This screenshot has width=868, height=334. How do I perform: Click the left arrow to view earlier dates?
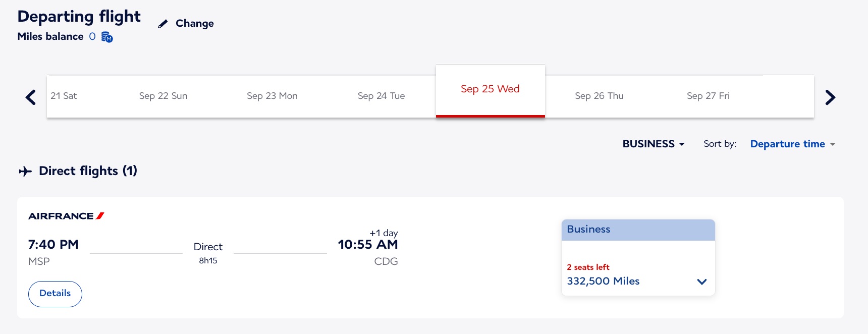tap(30, 97)
